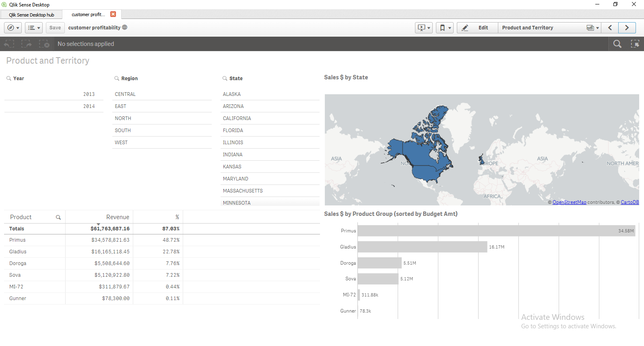The height and width of the screenshot is (346, 644).
Task: Open smart search magnifier in selections bar
Action: click(617, 44)
